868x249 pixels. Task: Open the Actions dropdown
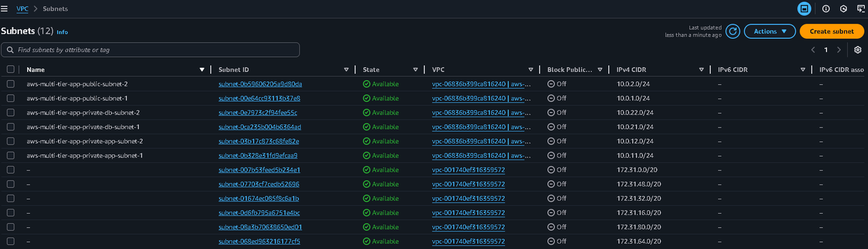pyautogui.click(x=770, y=31)
